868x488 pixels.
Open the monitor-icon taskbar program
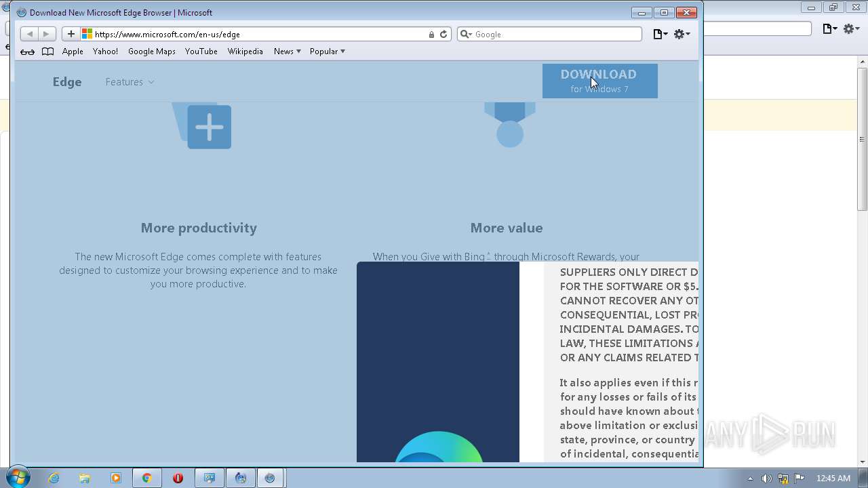click(x=210, y=478)
